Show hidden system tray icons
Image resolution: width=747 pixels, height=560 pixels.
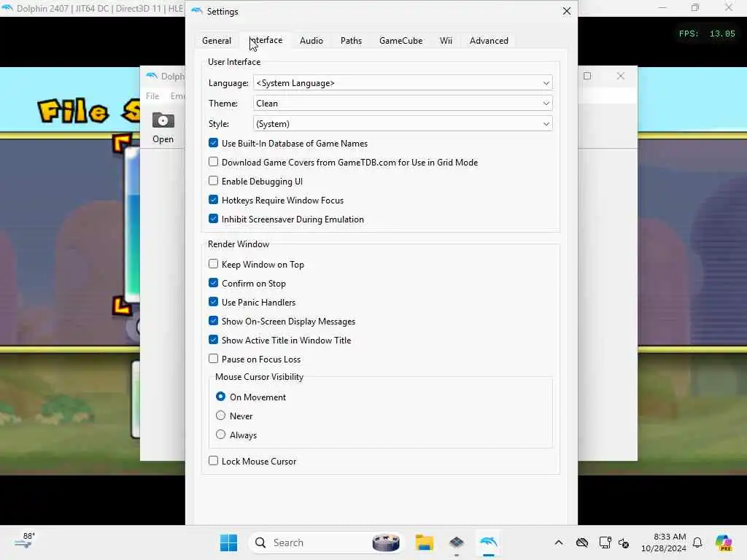tap(559, 542)
